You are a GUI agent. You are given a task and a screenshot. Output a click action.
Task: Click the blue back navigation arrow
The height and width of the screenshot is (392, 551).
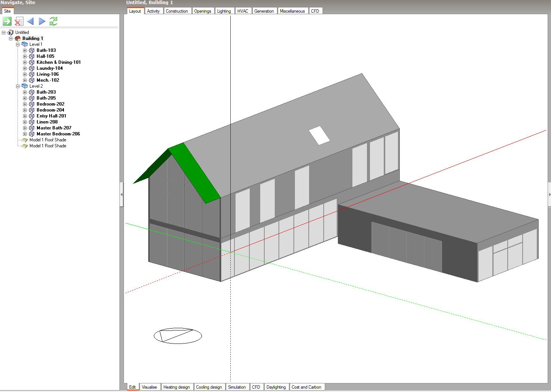click(31, 21)
